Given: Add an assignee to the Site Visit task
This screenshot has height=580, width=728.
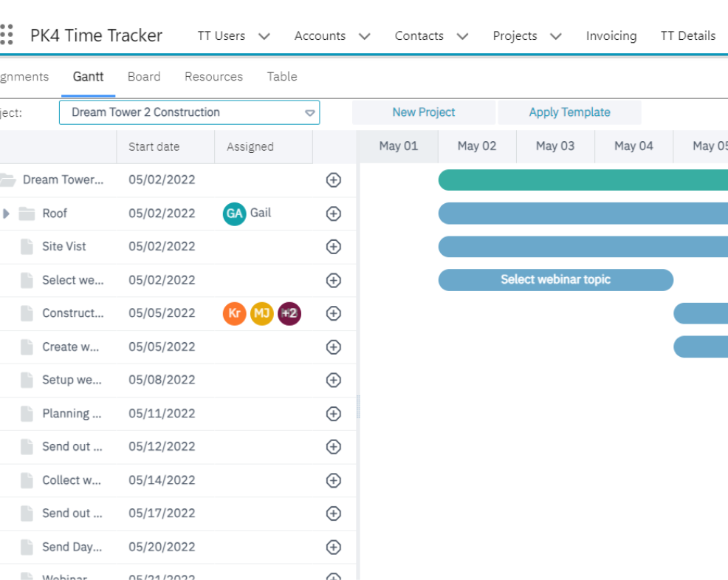Looking at the screenshot, I should click(333, 247).
